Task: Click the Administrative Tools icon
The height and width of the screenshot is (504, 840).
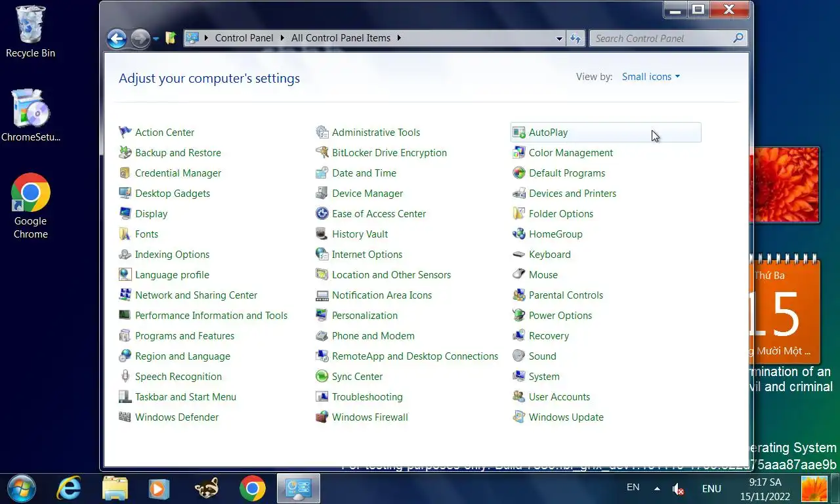Action: 322,133
